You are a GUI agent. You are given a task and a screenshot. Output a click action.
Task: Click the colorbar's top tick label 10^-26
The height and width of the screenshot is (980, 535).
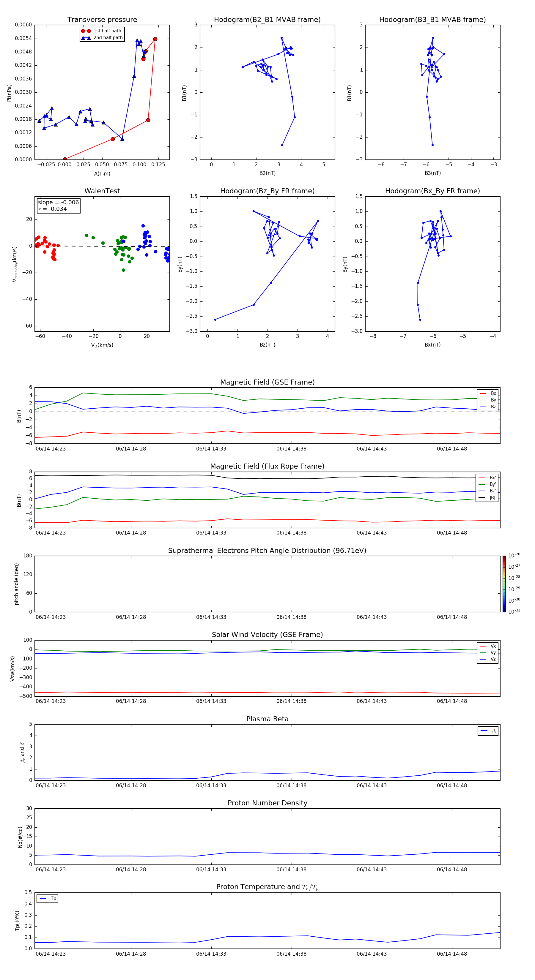(x=514, y=555)
